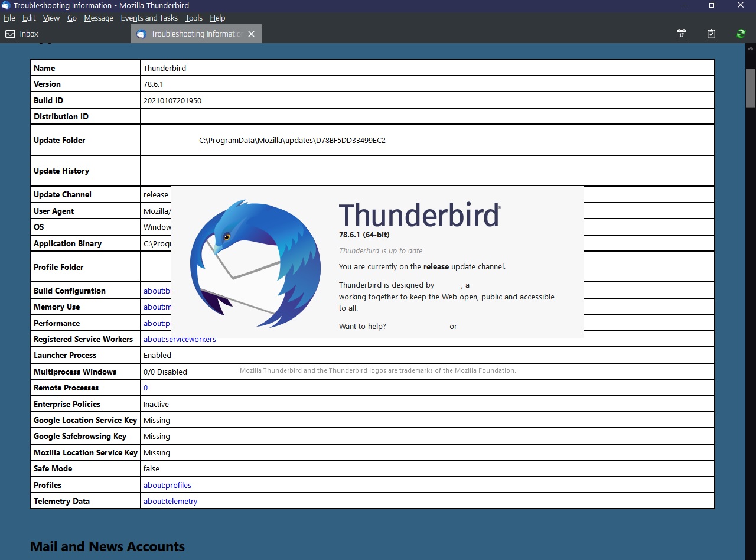Click the Mail and News Accounts heading
756x560 pixels.
coord(107,547)
